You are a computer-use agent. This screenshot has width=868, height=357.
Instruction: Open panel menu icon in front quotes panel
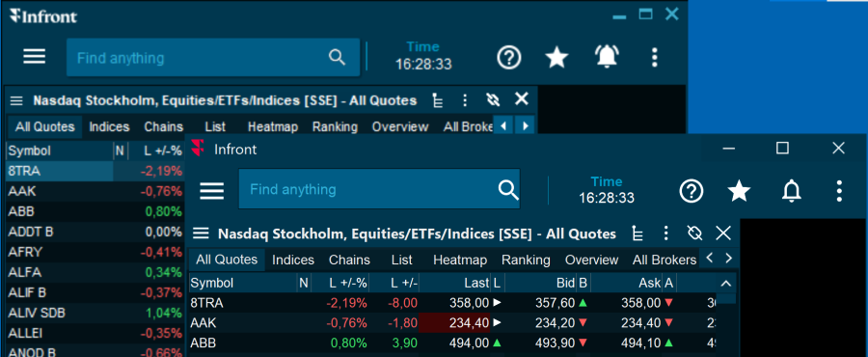coord(201,233)
